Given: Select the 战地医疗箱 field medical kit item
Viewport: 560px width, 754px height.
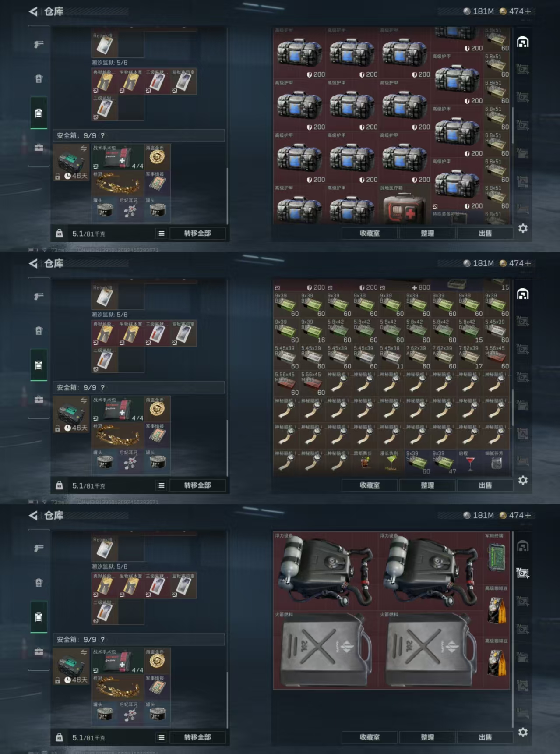Looking at the screenshot, I should [404, 205].
